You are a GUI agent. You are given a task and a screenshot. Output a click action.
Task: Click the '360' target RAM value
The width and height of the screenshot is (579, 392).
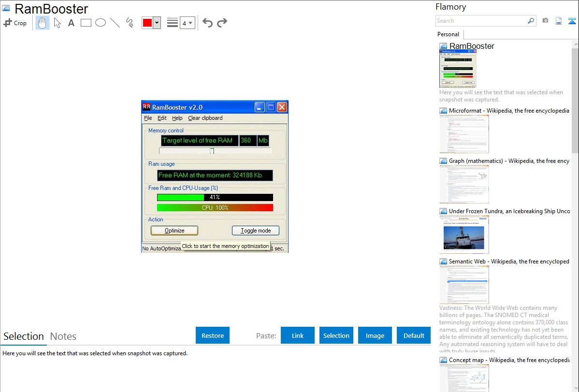coord(248,140)
